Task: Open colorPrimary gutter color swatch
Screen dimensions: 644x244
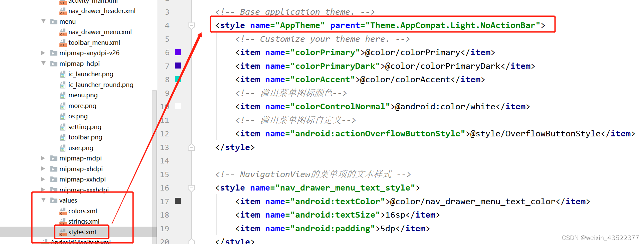Action: [x=178, y=52]
